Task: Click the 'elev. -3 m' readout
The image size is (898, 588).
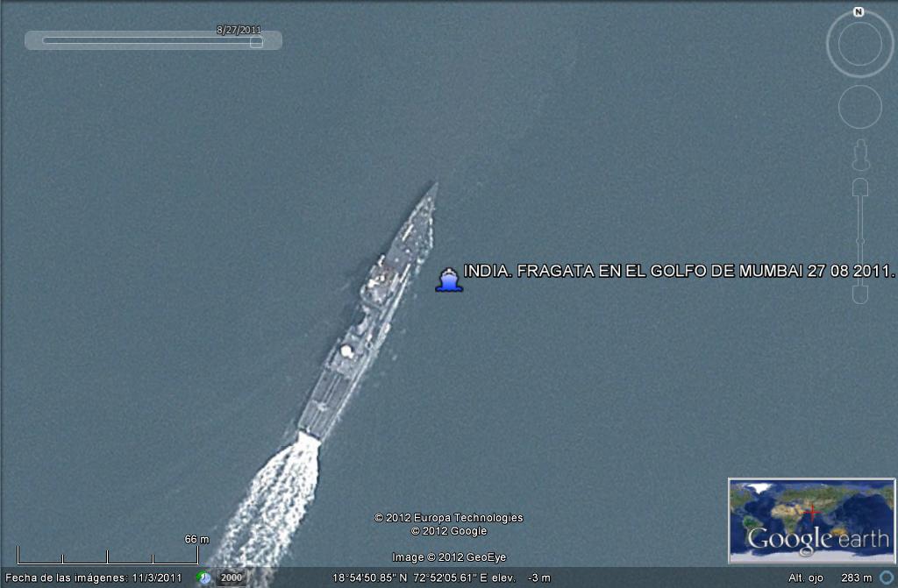Action: pyautogui.click(x=521, y=577)
